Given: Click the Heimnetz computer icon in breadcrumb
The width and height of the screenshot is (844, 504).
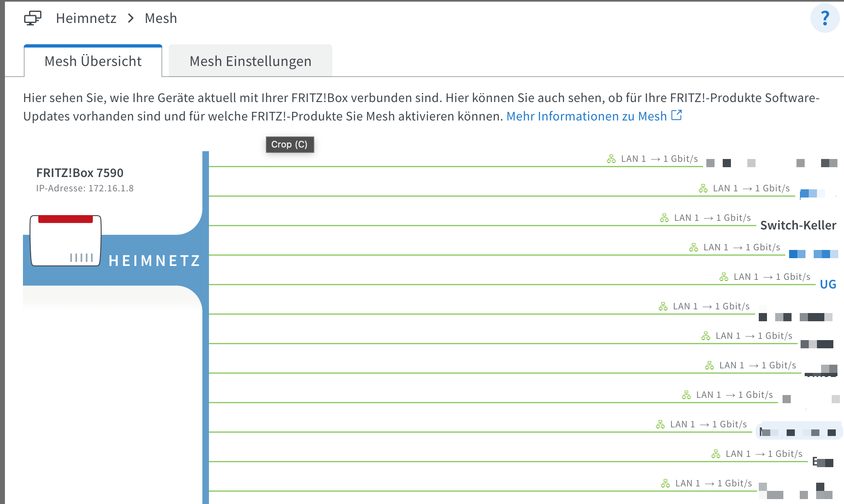Looking at the screenshot, I should (33, 18).
